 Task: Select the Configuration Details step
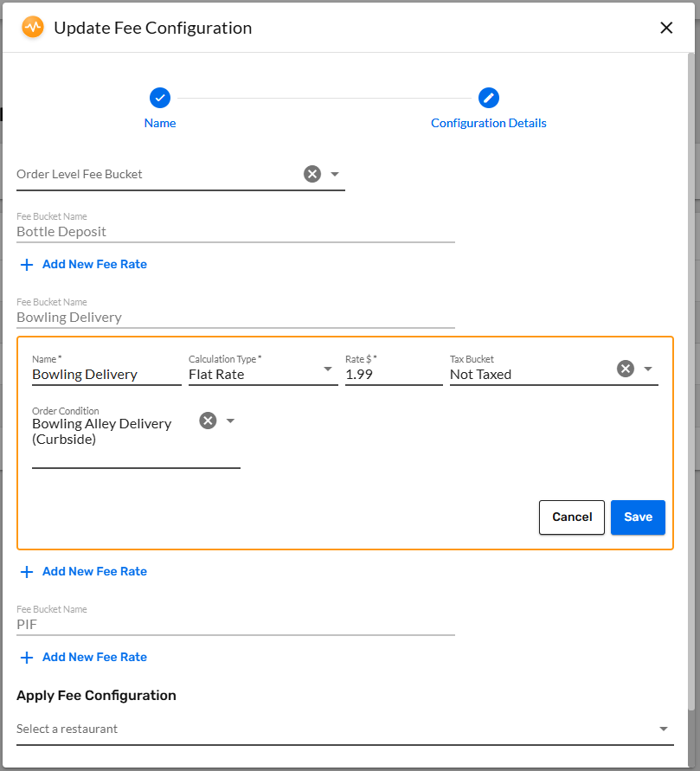pyautogui.click(x=488, y=122)
